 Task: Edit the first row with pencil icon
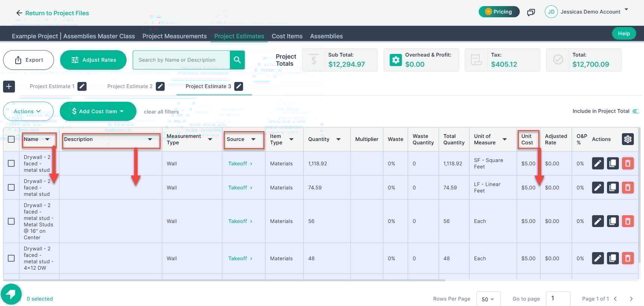click(x=598, y=163)
